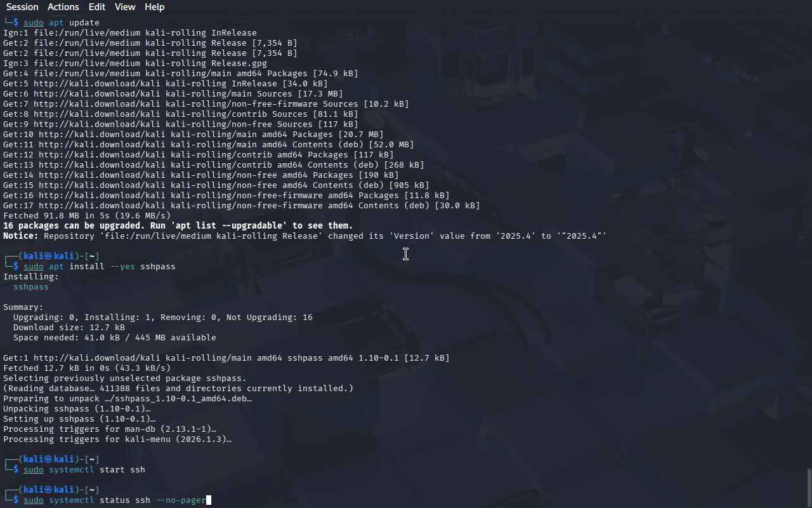
Task: Click the green 'sshpass' name under Installing
Action: point(31,287)
